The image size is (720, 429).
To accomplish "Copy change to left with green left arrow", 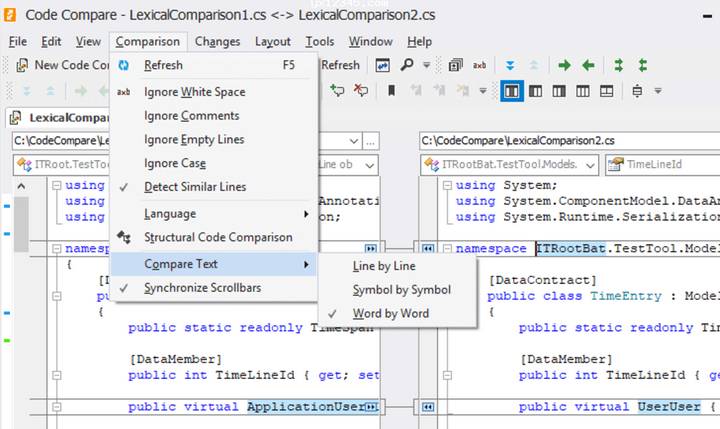I will pyautogui.click(x=588, y=65).
